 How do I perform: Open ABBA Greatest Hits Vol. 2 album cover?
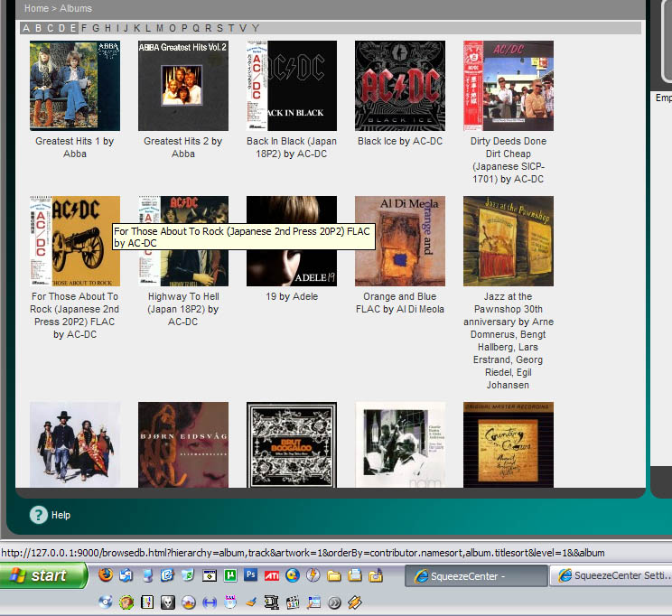coord(183,86)
